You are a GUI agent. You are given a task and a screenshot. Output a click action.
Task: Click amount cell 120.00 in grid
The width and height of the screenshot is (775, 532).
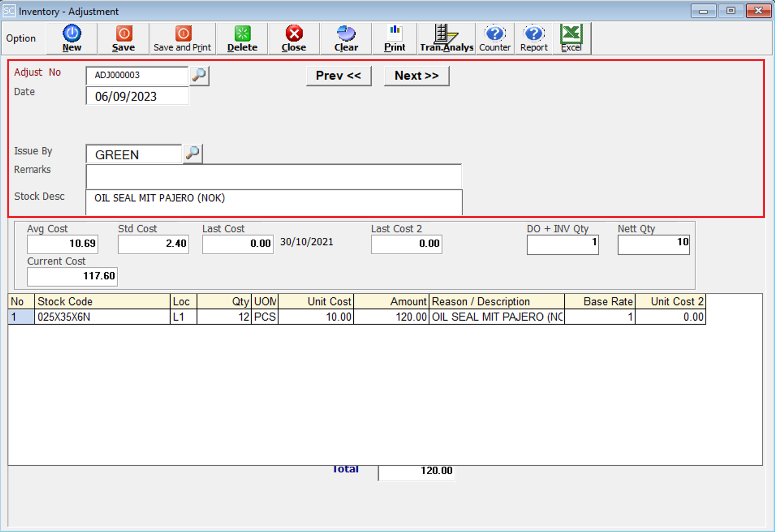click(391, 317)
